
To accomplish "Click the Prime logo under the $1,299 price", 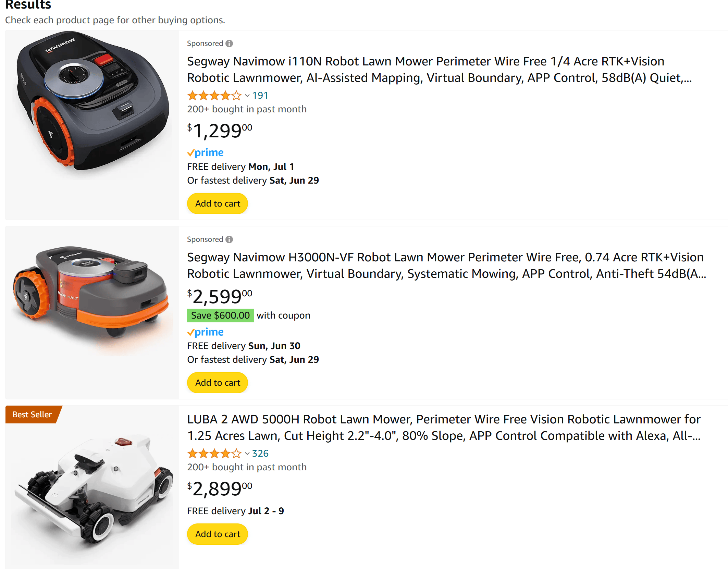I will click(x=206, y=152).
